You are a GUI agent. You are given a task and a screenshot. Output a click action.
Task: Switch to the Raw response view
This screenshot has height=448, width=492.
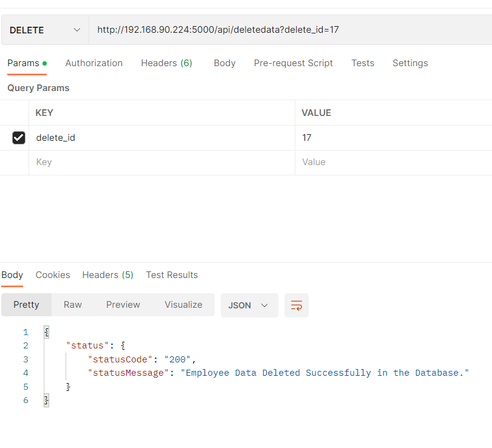pyautogui.click(x=72, y=305)
